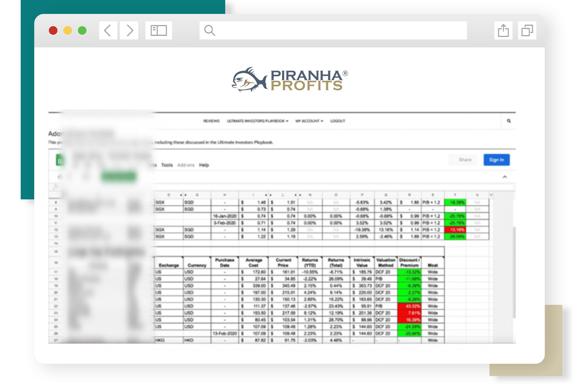Collapse the spreadsheet toolbar with the chevron

pos(505,177)
